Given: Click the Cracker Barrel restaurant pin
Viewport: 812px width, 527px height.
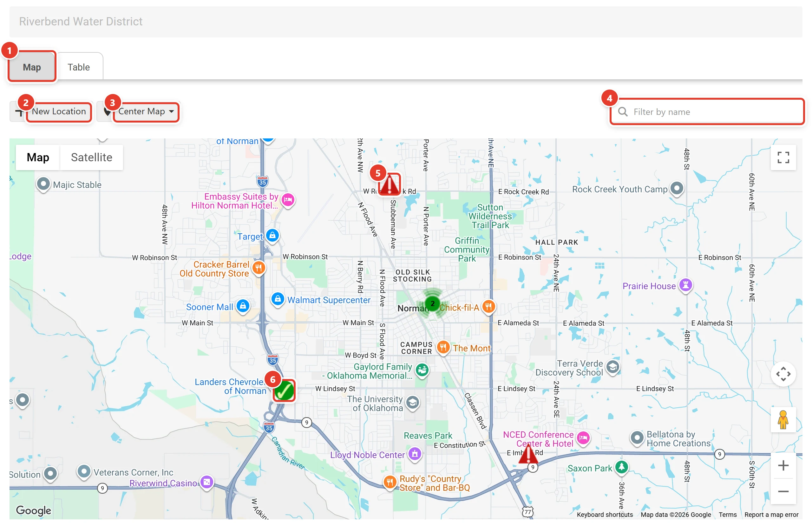Looking at the screenshot, I should tap(258, 268).
